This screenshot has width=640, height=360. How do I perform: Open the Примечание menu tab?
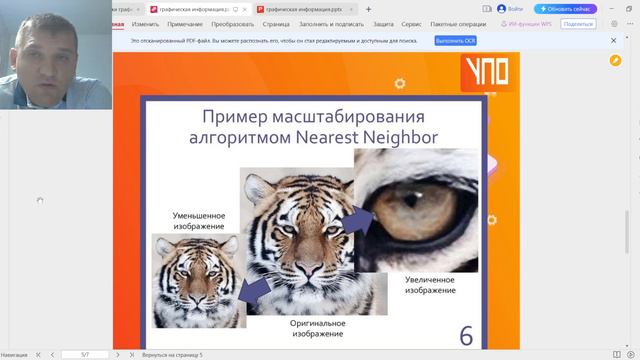click(x=185, y=24)
